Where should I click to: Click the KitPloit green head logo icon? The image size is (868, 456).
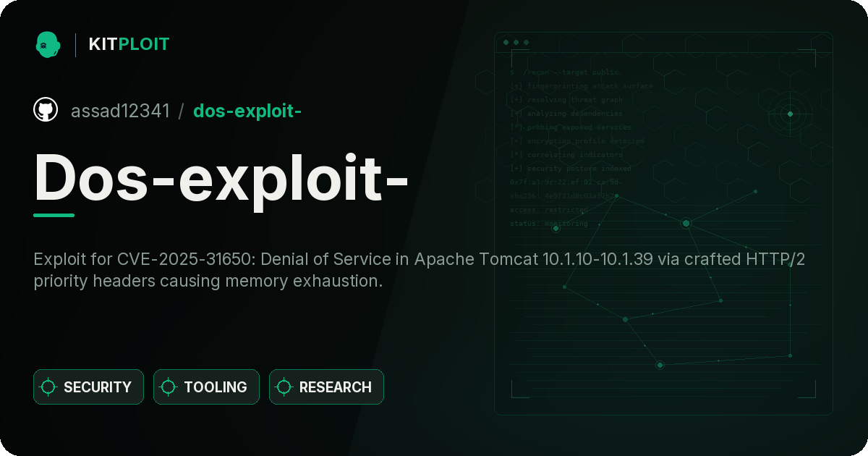(x=48, y=44)
